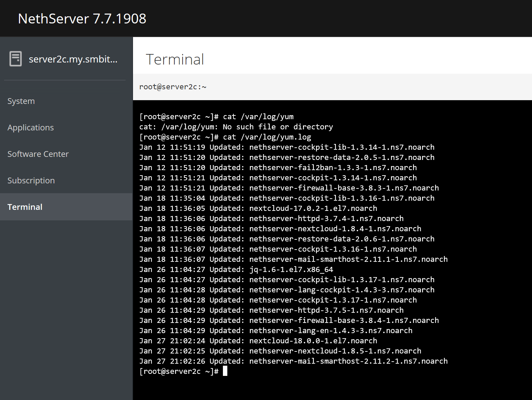Click the 'cat /var/log/yum.log' command line
532x400 pixels.
coord(225,137)
